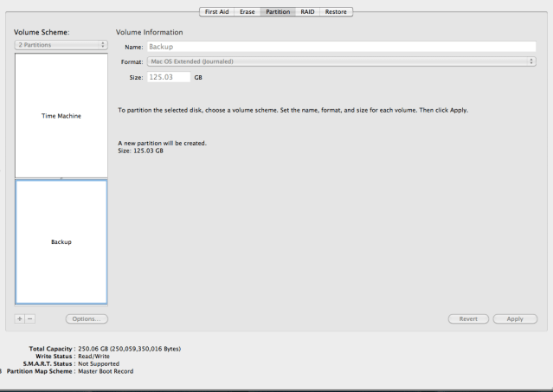
Task: Click the 'A new partition will be created' message
Action: [x=162, y=143]
